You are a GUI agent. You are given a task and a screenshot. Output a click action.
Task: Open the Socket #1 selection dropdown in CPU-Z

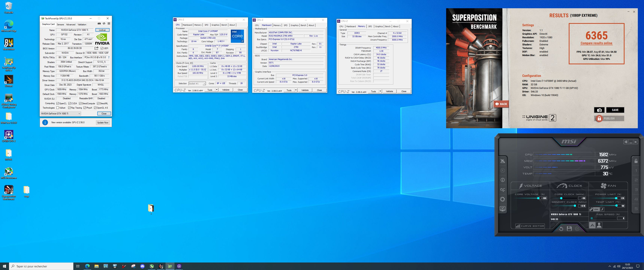pyautogui.click(x=197, y=83)
